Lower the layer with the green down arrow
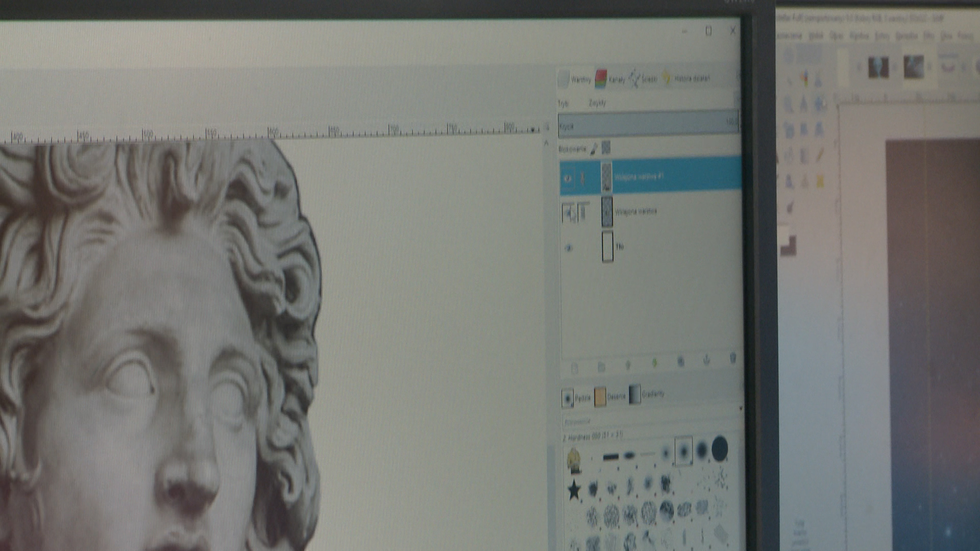 click(654, 363)
